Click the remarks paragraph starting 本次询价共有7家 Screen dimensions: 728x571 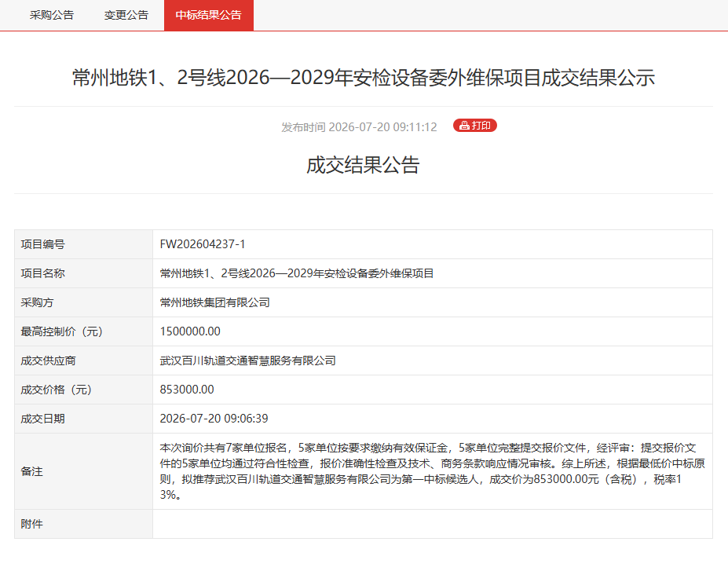click(432, 471)
